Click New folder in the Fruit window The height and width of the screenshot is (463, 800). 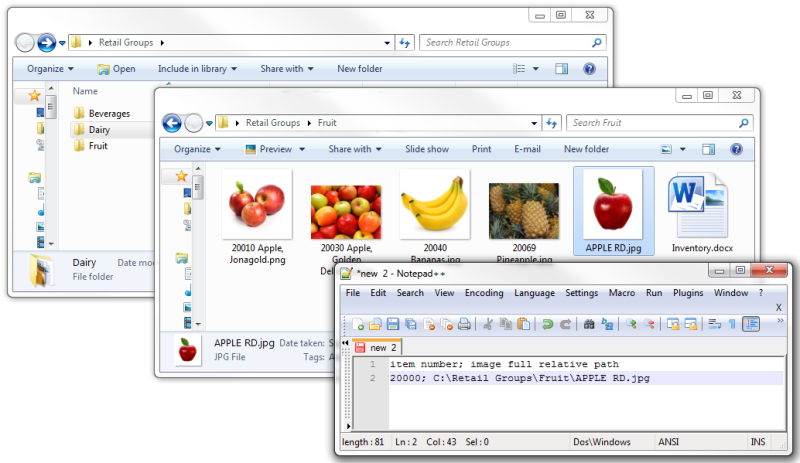(586, 149)
